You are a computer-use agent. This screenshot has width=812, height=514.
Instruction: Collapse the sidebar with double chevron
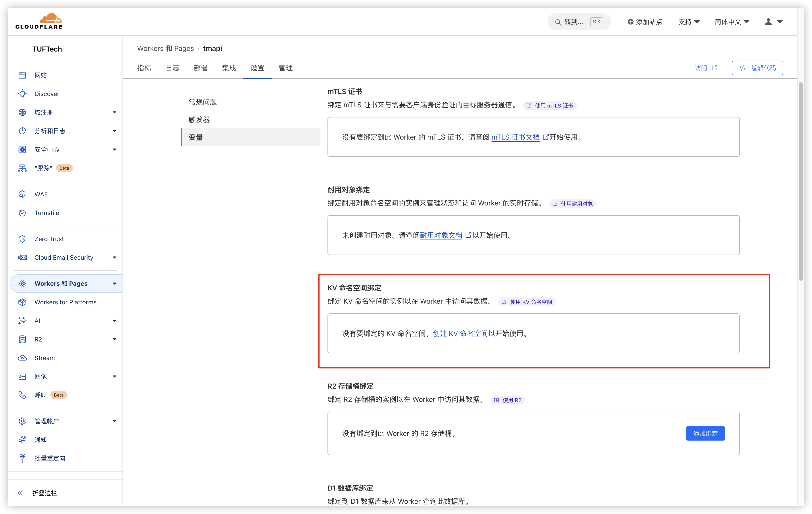(20, 493)
